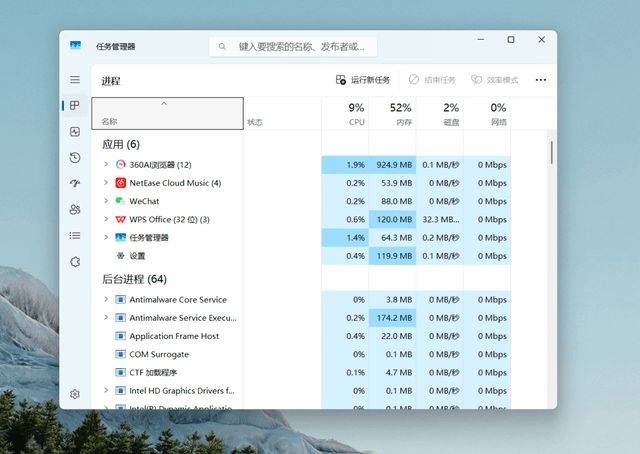Viewport: 640px width, 454px height.
Task: Expand Antimalware Core Service entry
Action: click(x=106, y=300)
